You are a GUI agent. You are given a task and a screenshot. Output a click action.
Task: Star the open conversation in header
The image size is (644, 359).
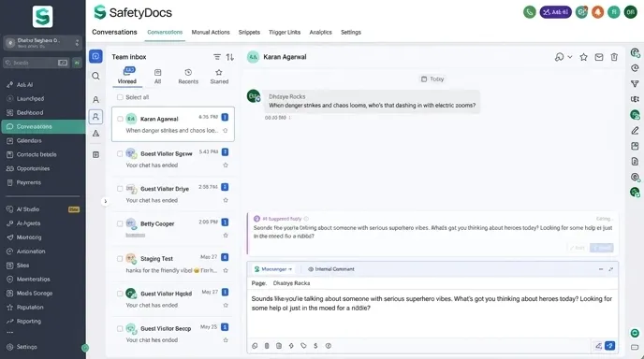point(583,57)
